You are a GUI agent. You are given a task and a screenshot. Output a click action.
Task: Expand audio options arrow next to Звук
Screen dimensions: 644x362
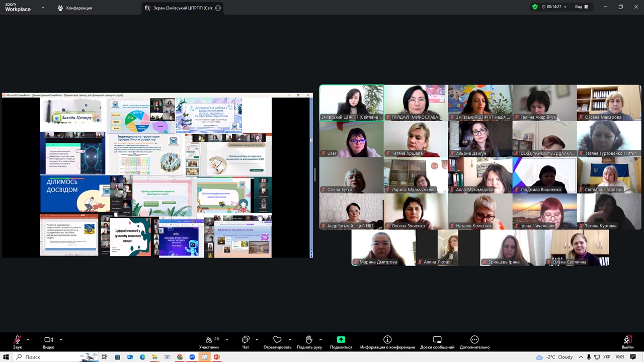[x=28, y=339]
